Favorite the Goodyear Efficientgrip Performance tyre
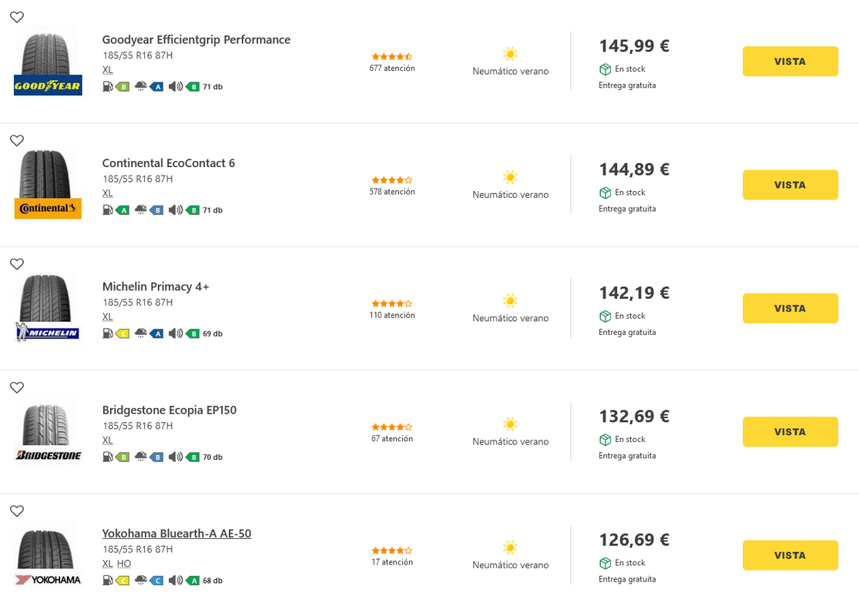The width and height of the screenshot is (859, 616). [x=17, y=17]
